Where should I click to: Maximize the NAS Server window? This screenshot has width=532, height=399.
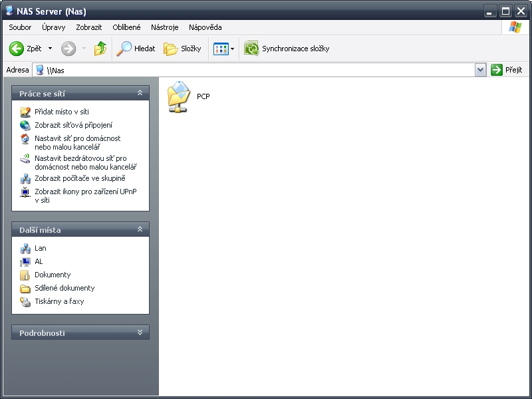point(505,11)
